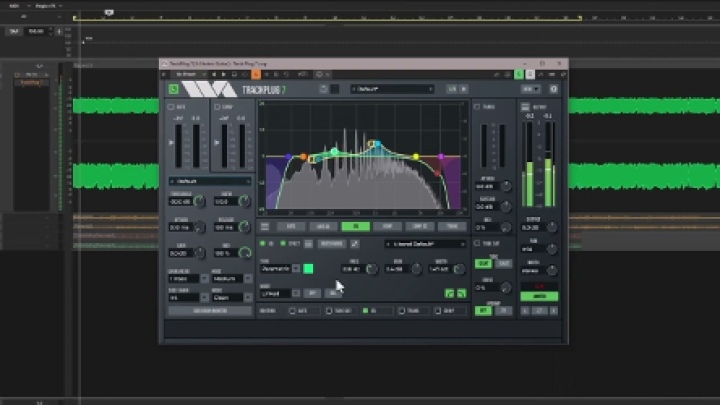Open the Linear EQ mode dropdown
Image resolution: width=720 pixels, height=405 pixels.
tap(280, 293)
